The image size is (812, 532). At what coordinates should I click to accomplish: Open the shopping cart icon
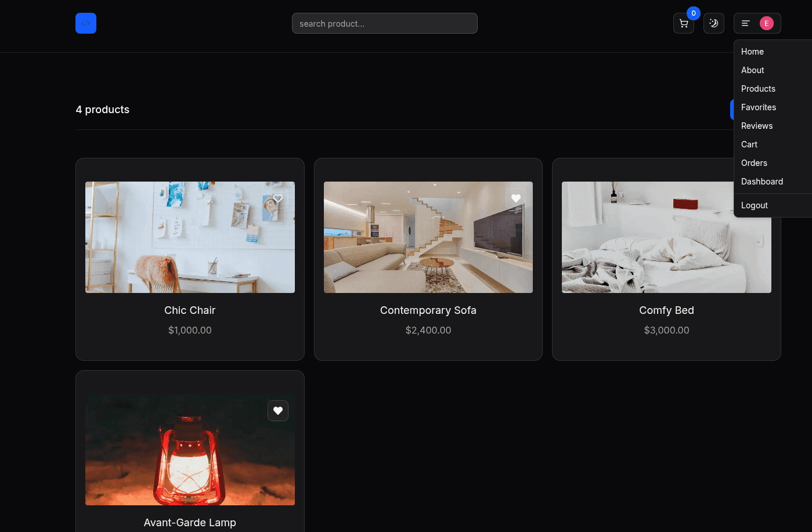[683, 23]
